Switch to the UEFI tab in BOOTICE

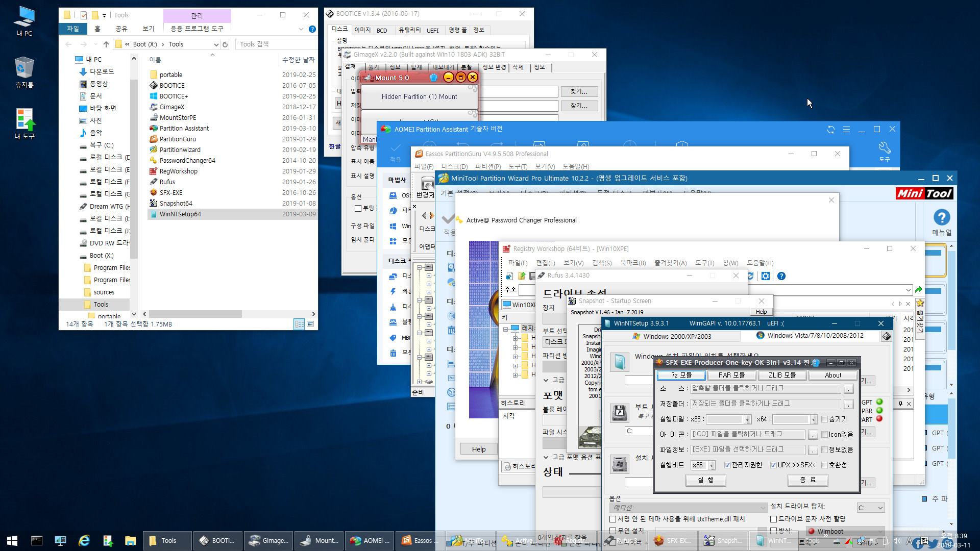click(433, 30)
